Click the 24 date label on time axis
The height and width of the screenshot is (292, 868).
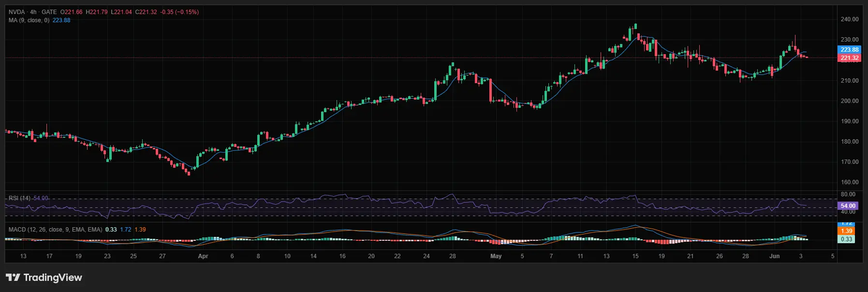click(427, 256)
